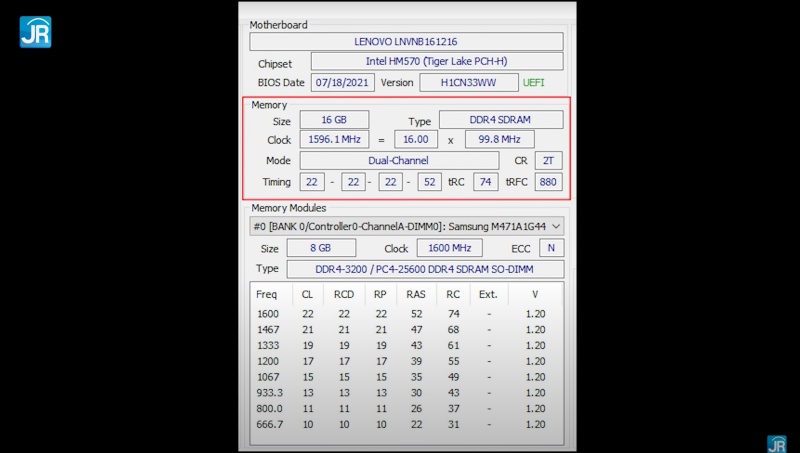This screenshot has width=800, height=453.
Task: Select the memory type field DDR4 SDRAM
Action: coord(501,120)
